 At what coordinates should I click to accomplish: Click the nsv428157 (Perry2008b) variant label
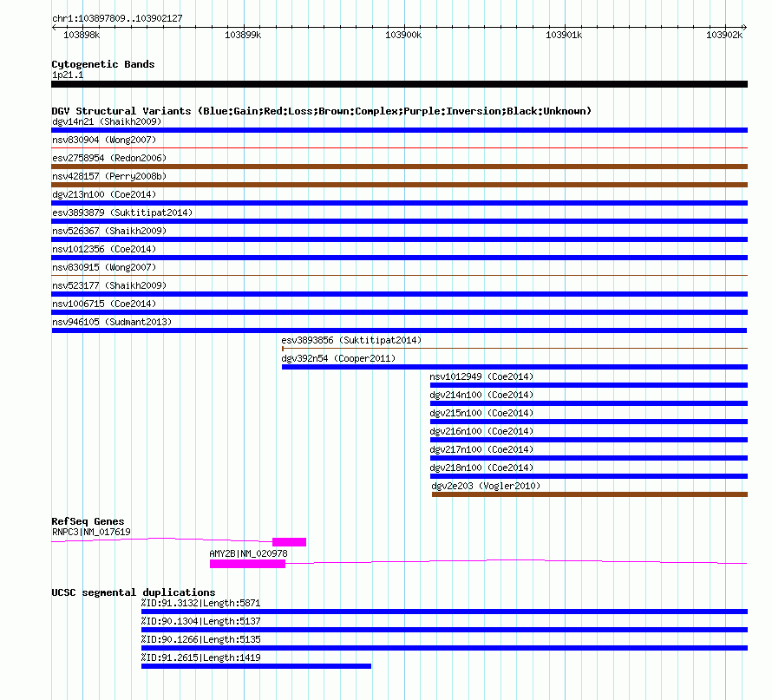click(109, 176)
